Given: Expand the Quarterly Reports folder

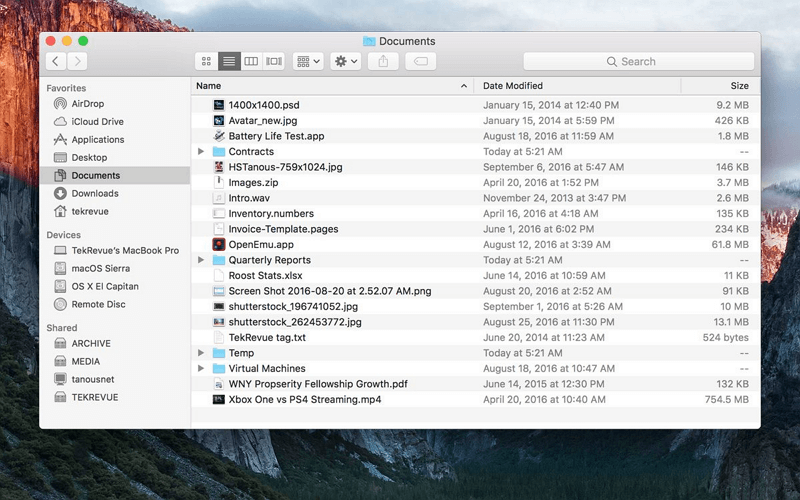Looking at the screenshot, I should (x=202, y=260).
